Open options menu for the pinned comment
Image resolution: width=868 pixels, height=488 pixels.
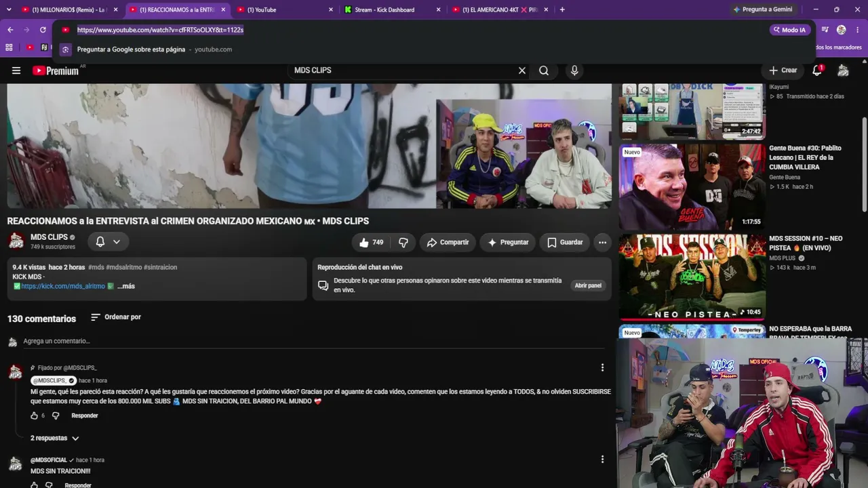[x=602, y=367]
